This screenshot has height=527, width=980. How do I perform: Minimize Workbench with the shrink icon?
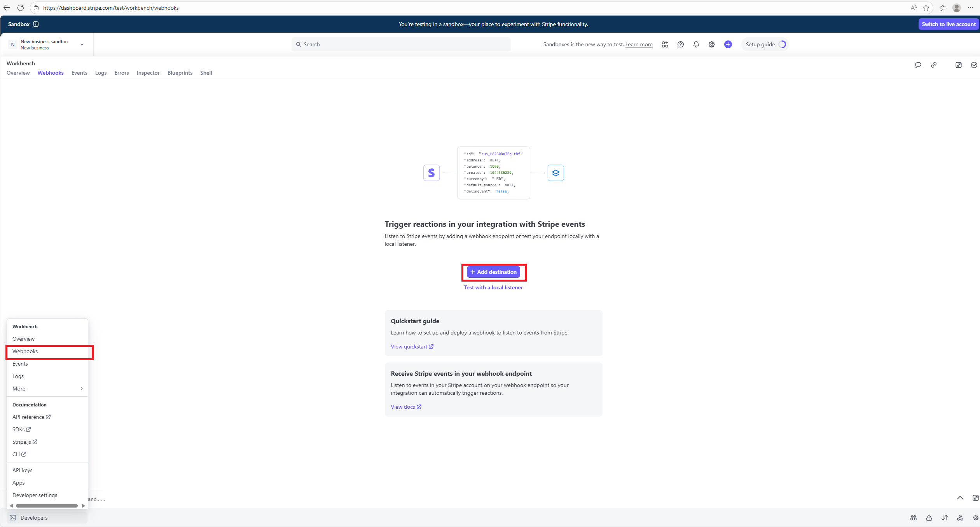pos(958,65)
